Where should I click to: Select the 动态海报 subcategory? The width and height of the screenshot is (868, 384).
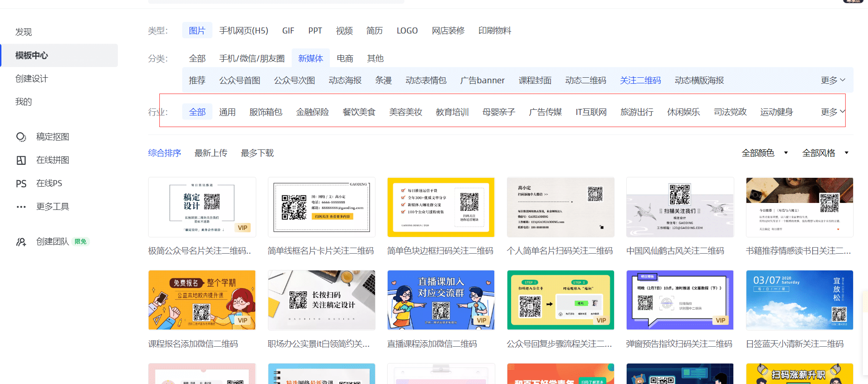point(345,81)
